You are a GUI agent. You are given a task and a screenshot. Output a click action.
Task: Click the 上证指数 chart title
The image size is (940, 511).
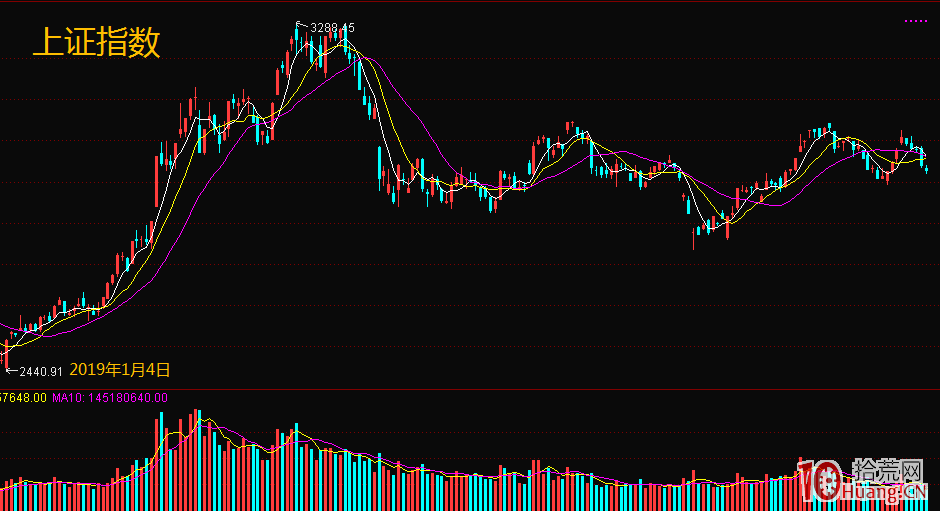coord(96,42)
